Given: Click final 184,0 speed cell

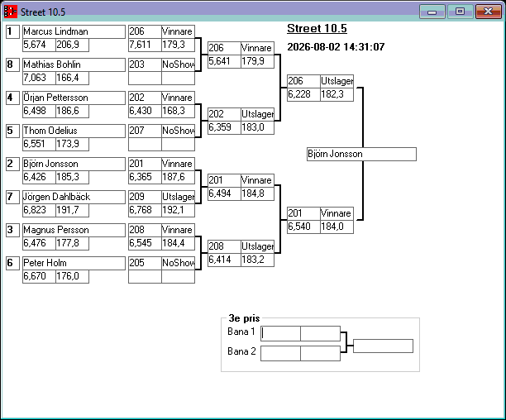Looking at the screenshot, I should click(337, 227).
